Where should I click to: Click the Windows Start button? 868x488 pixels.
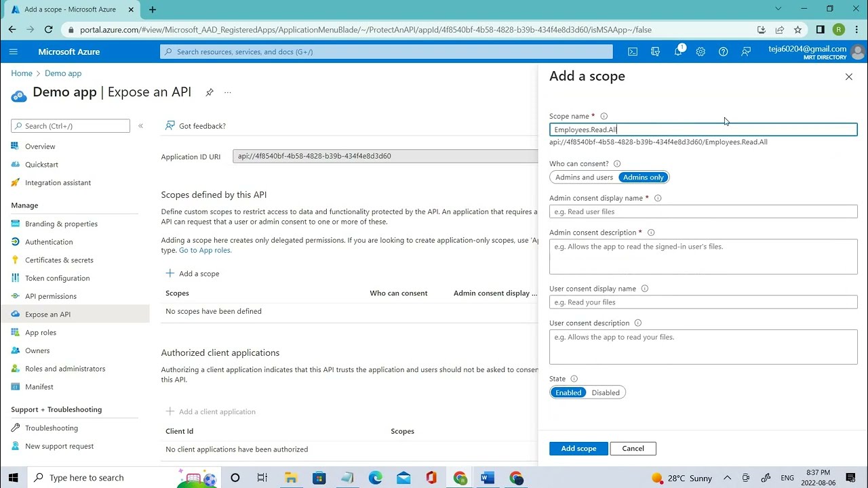point(15,478)
